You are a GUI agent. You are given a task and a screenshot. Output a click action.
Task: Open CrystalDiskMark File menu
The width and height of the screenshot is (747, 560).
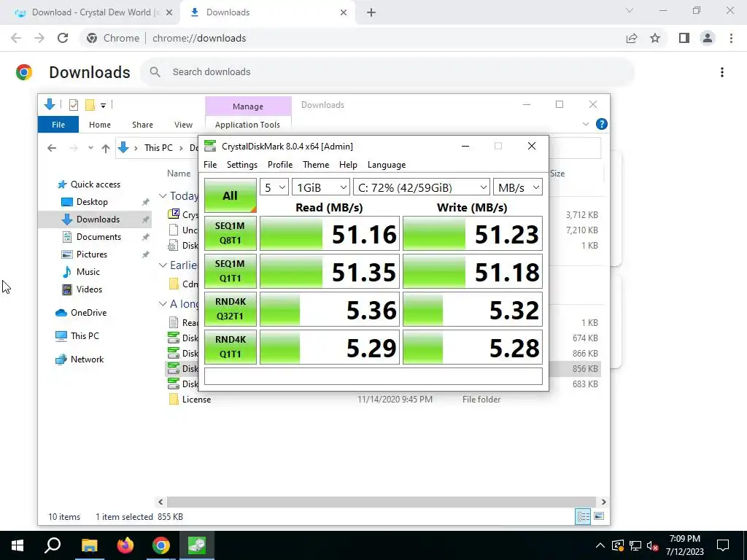coord(210,165)
